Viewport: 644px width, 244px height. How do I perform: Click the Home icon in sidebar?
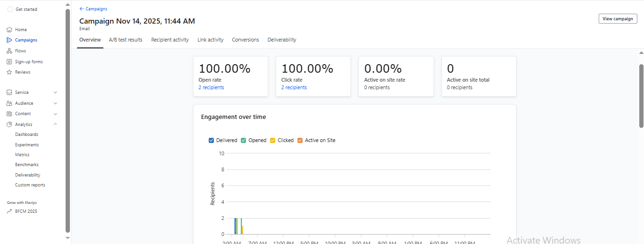(9, 30)
